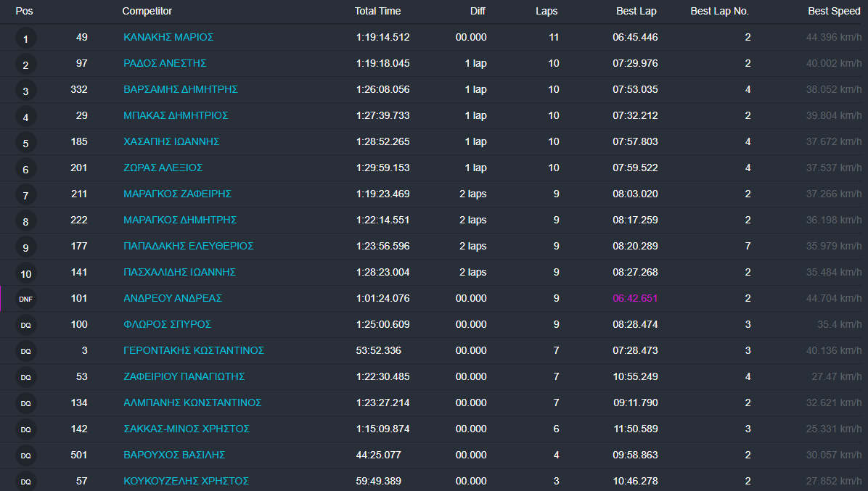Click DQ badge for competitor number 100
The image size is (868, 491).
tap(25, 325)
